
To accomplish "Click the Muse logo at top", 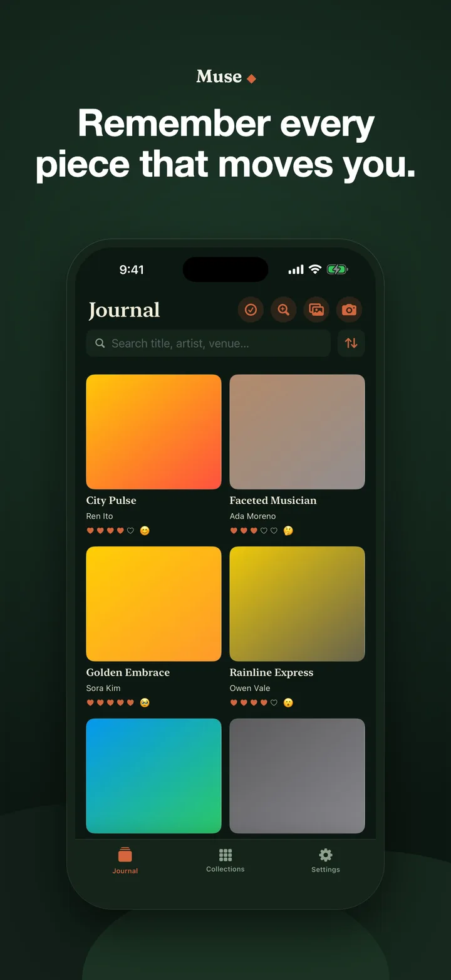I will tap(225, 76).
